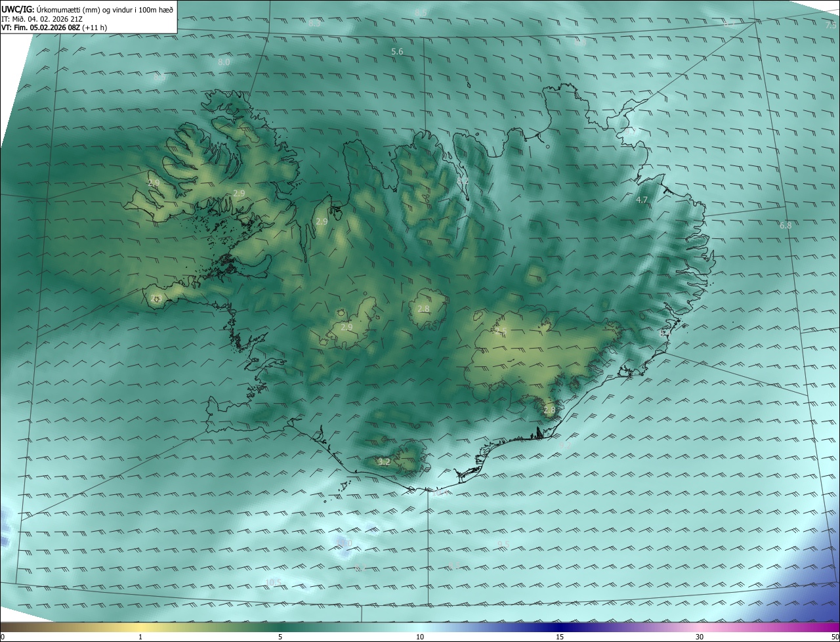The width and height of the screenshot is (840, 642).
Task: Click the 2.8 label on the central Hofsjökull glacier
Action: 423,309
